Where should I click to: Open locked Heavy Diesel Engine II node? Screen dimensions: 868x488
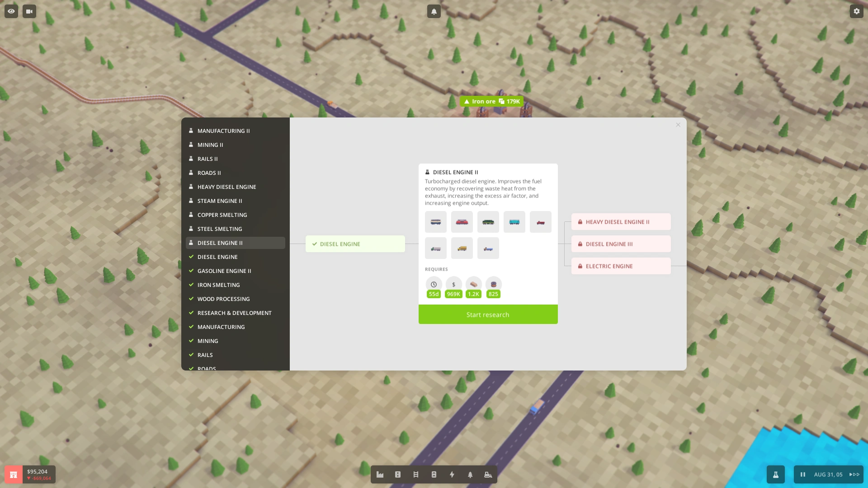pos(621,222)
